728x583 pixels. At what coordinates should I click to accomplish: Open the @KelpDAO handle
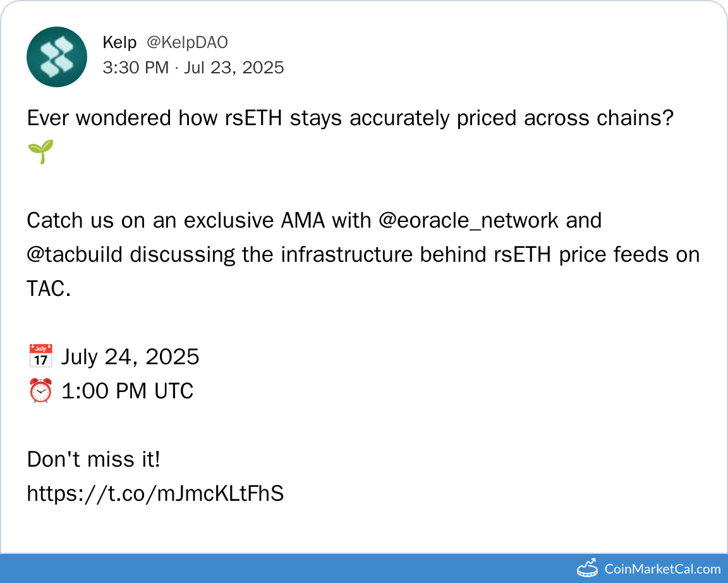187,42
